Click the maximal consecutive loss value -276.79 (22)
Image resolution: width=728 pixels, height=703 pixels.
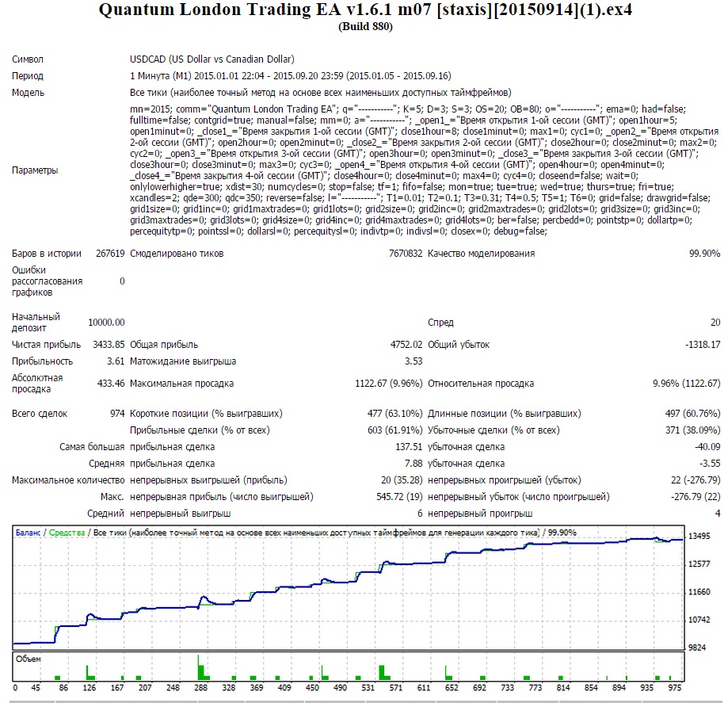tap(696, 497)
